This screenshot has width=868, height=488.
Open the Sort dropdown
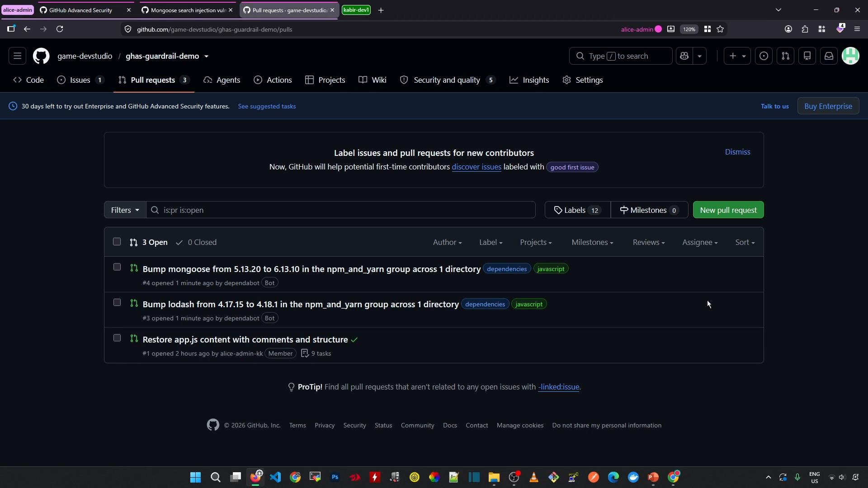745,242
